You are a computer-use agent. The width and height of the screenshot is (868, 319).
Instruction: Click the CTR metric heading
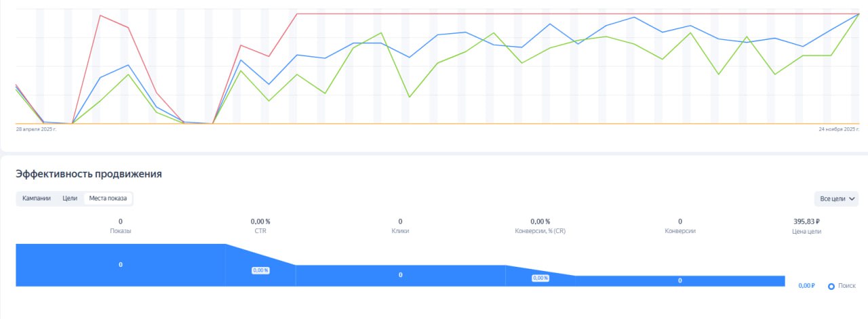tap(260, 231)
